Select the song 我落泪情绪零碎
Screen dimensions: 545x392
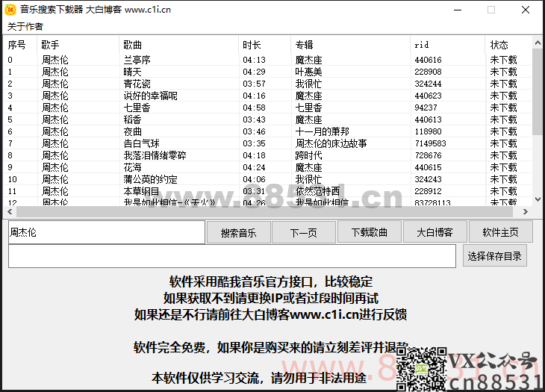tap(155, 155)
